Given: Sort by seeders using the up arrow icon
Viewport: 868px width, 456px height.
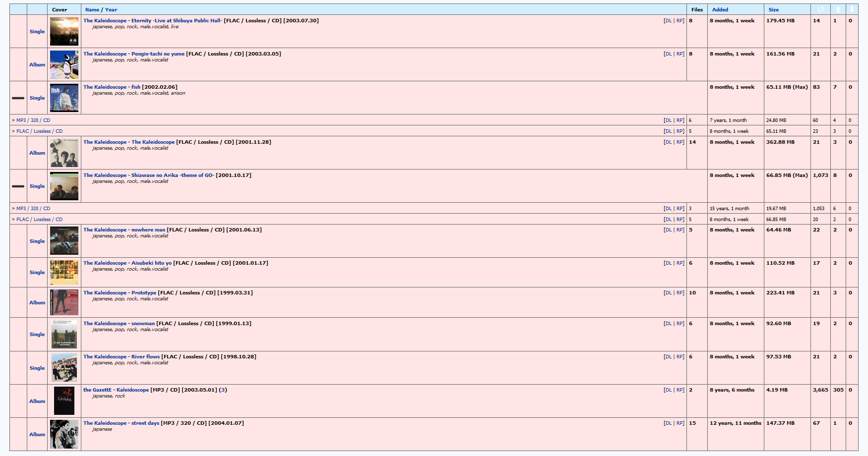Looking at the screenshot, I should click(838, 9).
